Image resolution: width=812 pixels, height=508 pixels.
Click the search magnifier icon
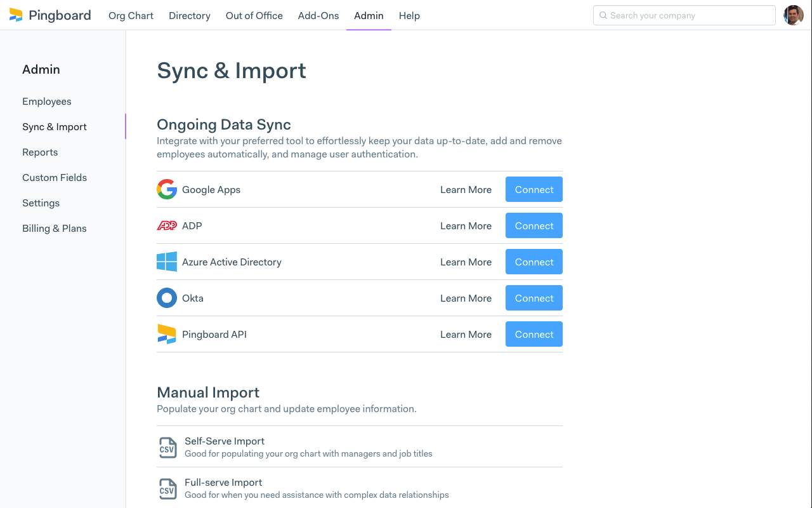tap(603, 15)
